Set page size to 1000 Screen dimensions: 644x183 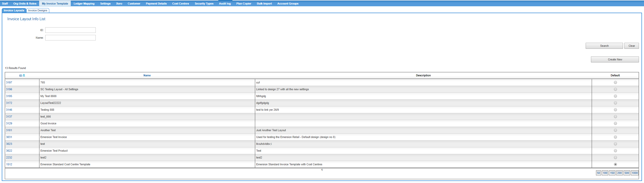click(x=635, y=173)
